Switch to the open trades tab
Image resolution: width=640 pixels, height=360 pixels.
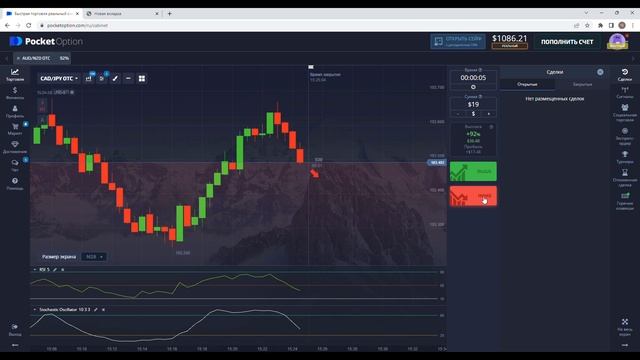click(527, 84)
